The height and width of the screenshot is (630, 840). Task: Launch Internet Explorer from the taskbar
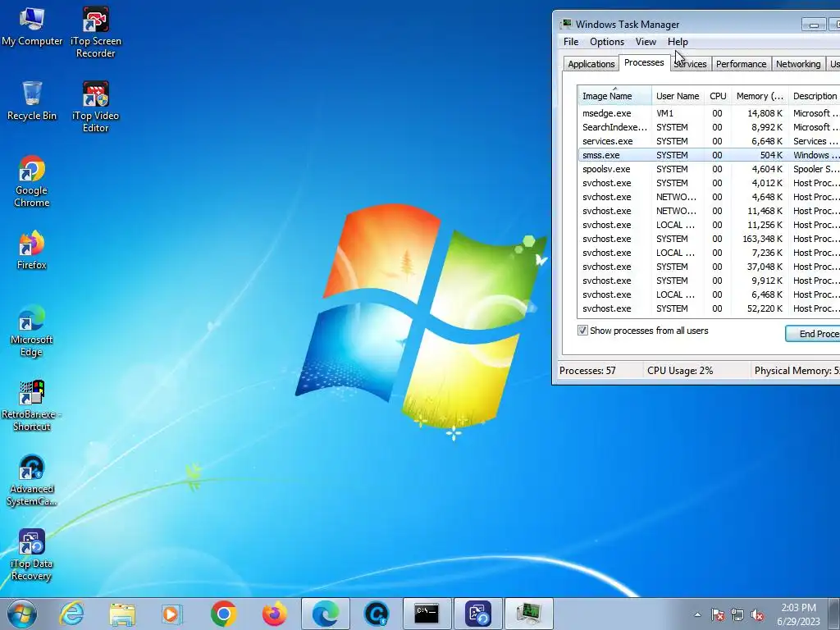click(71, 614)
